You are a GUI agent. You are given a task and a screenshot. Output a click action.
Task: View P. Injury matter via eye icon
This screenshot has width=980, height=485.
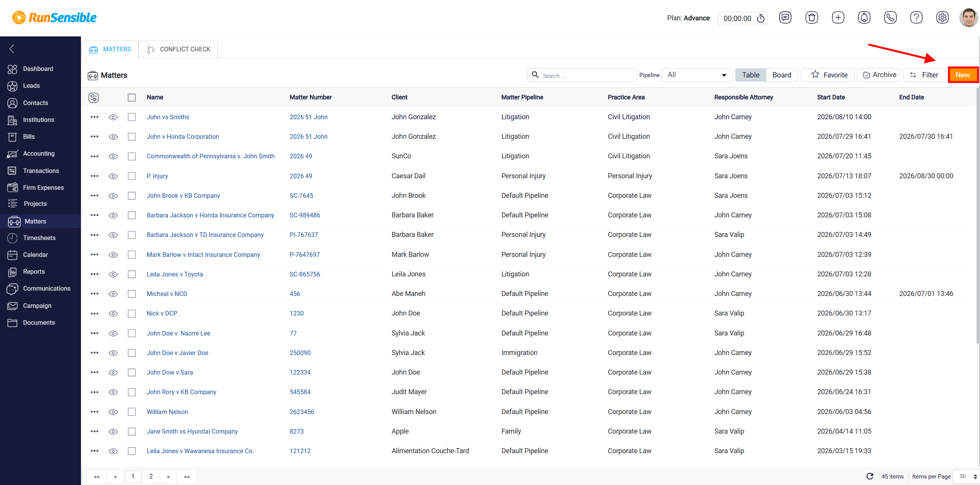point(113,176)
